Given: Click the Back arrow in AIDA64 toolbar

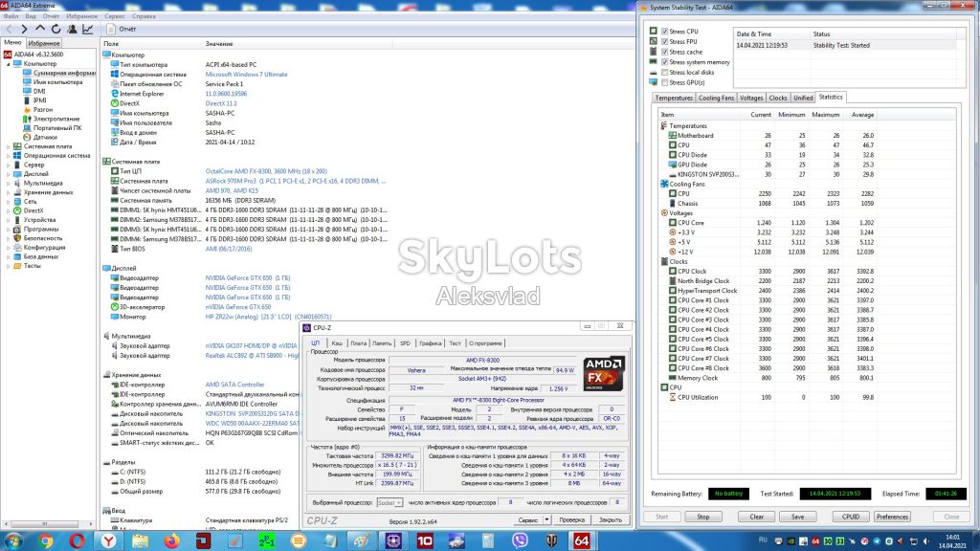Looking at the screenshot, I should (9, 30).
